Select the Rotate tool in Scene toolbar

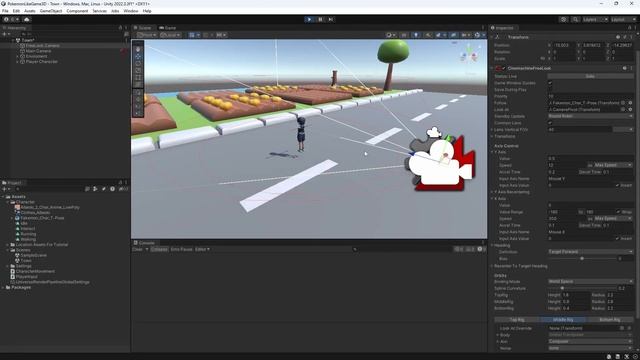pos(138,63)
